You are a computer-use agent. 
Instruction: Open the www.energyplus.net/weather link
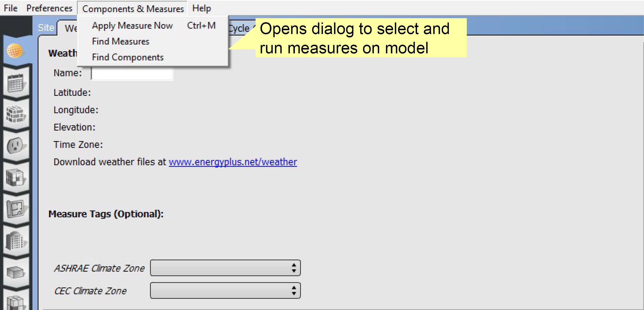[233, 162]
